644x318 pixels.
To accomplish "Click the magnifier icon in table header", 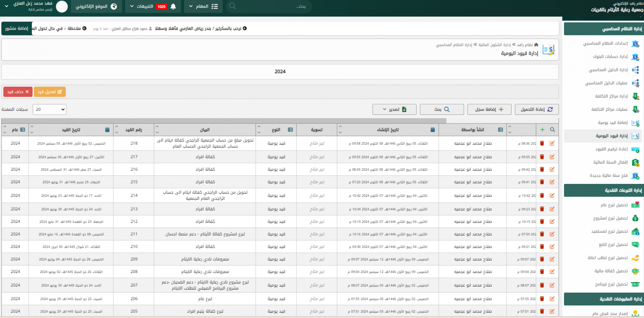I will pos(552,130).
